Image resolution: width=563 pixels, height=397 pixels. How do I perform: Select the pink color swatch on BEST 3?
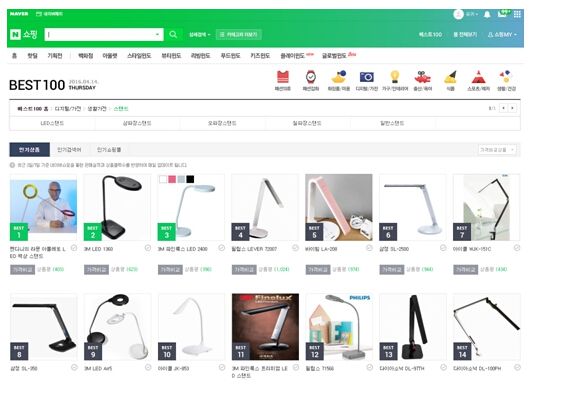[172, 179]
